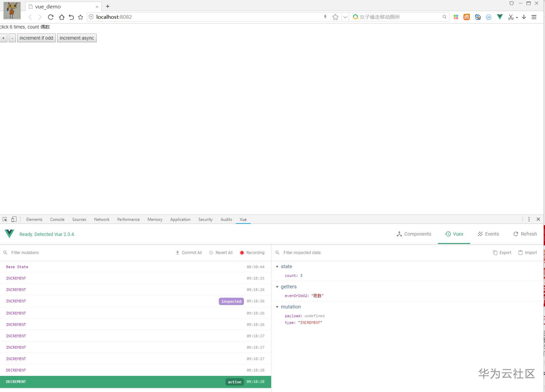Collapse the state section

coord(277,267)
